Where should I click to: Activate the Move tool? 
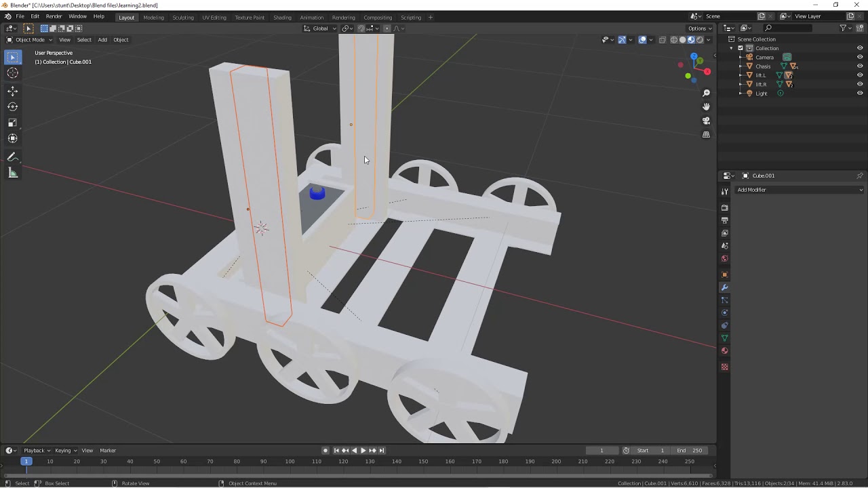(13, 91)
